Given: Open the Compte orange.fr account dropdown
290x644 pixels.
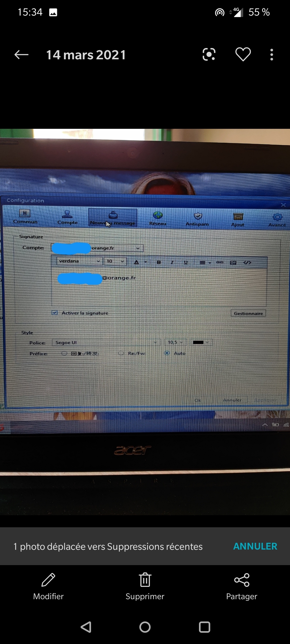Looking at the screenshot, I should [x=97, y=248].
